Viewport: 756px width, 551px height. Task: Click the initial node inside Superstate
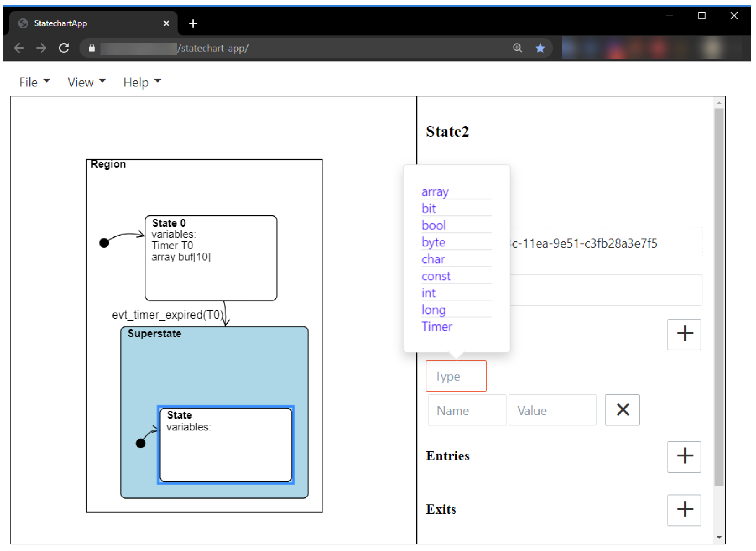click(x=141, y=443)
